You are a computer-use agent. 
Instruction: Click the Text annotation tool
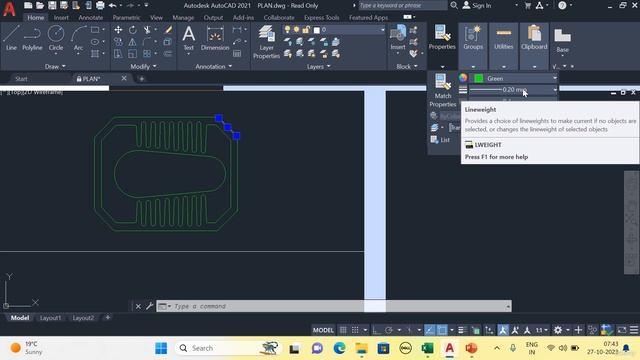click(x=189, y=38)
